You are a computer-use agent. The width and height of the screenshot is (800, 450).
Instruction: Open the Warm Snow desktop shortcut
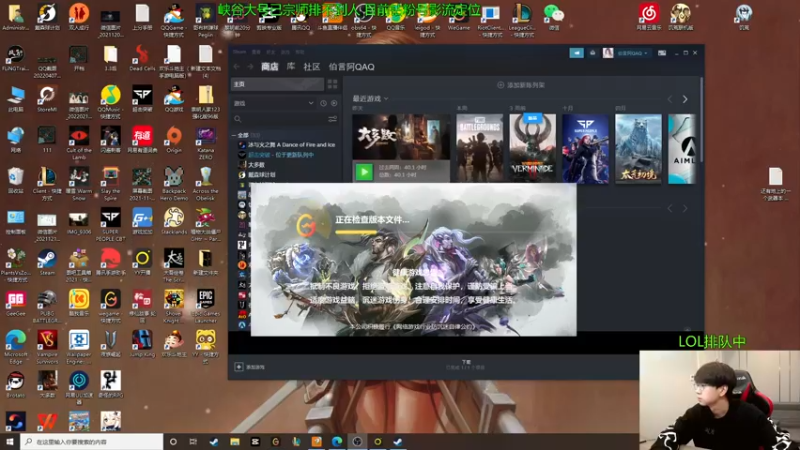[x=79, y=184]
